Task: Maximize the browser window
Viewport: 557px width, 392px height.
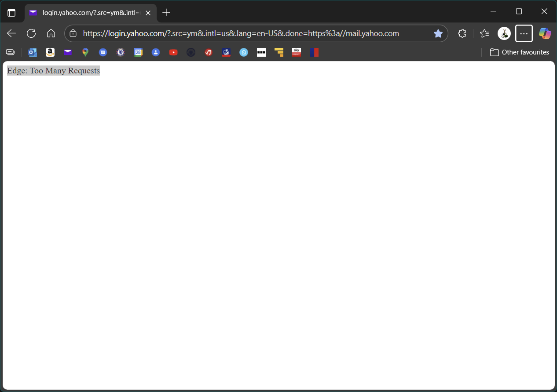Action: point(519,11)
